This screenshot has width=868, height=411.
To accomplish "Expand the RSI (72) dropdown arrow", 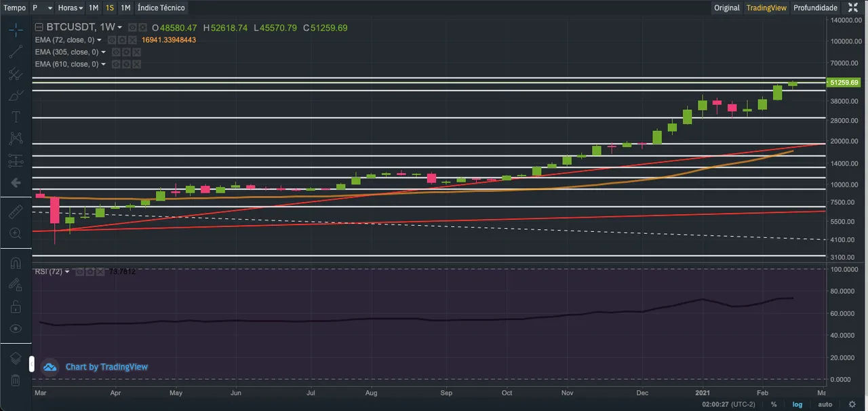I will point(67,272).
